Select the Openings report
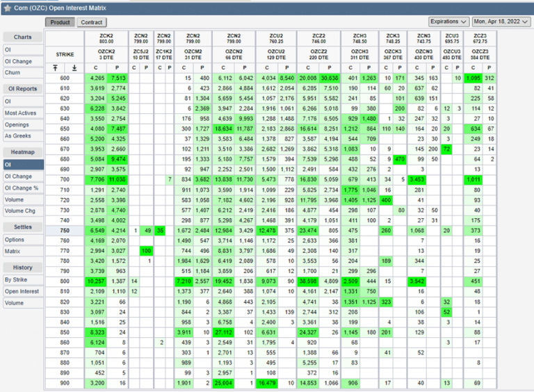This screenshot has height=392, width=534. point(24,124)
